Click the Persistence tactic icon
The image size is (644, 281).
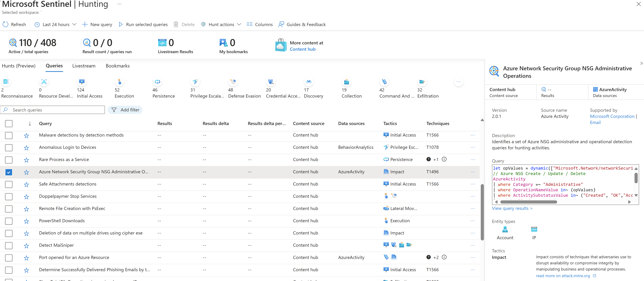pos(157,82)
